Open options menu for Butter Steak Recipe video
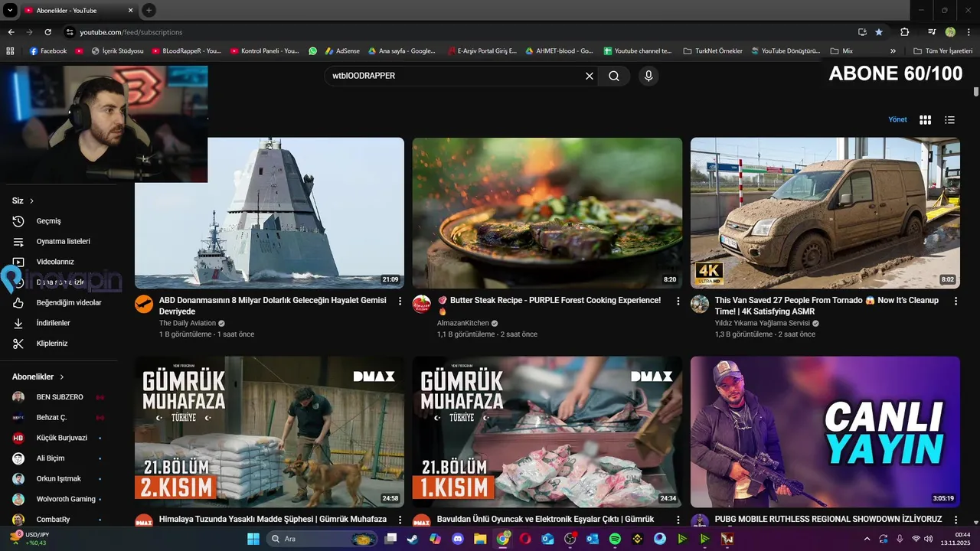Image resolution: width=980 pixels, height=551 pixels. click(678, 302)
